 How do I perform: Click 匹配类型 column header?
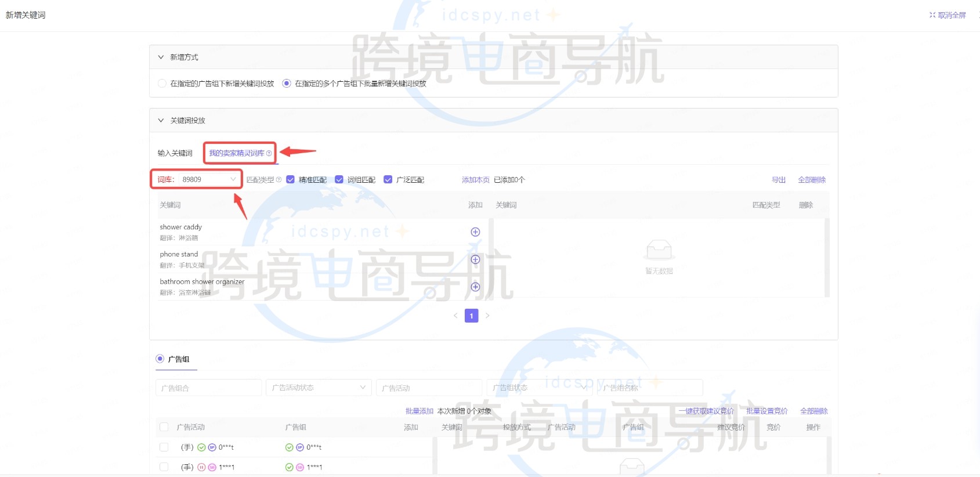pyautogui.click(x=766, y=205)
